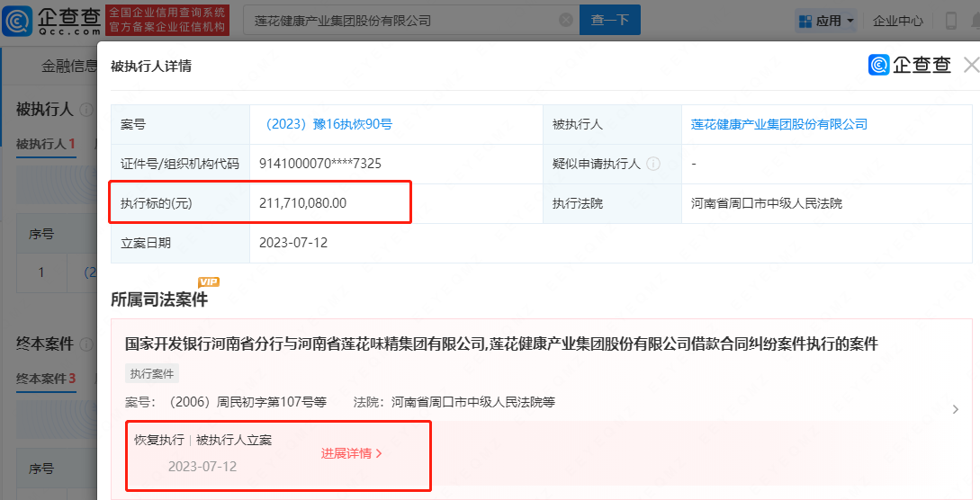This screenshot has height=500, width=980.
Task: Click the 所属司法案件 section heading
Action: click(159, 299)
